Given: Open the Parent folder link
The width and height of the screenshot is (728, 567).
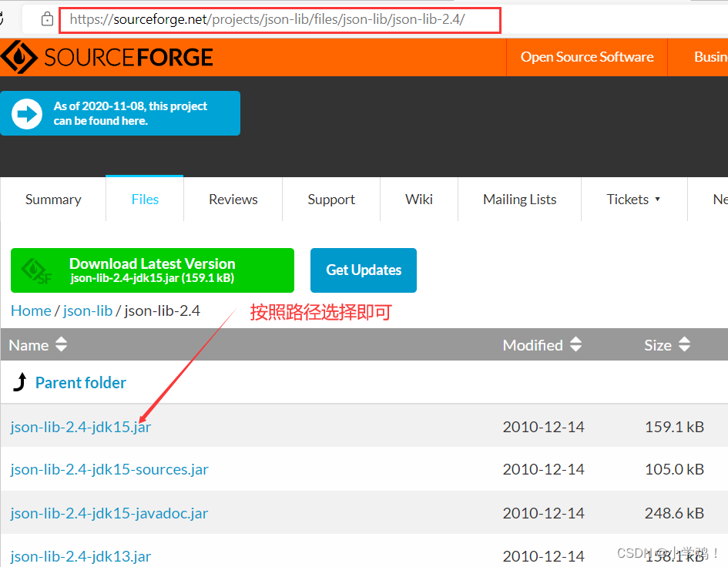Looking at the screenshot, I should [81, 383].
